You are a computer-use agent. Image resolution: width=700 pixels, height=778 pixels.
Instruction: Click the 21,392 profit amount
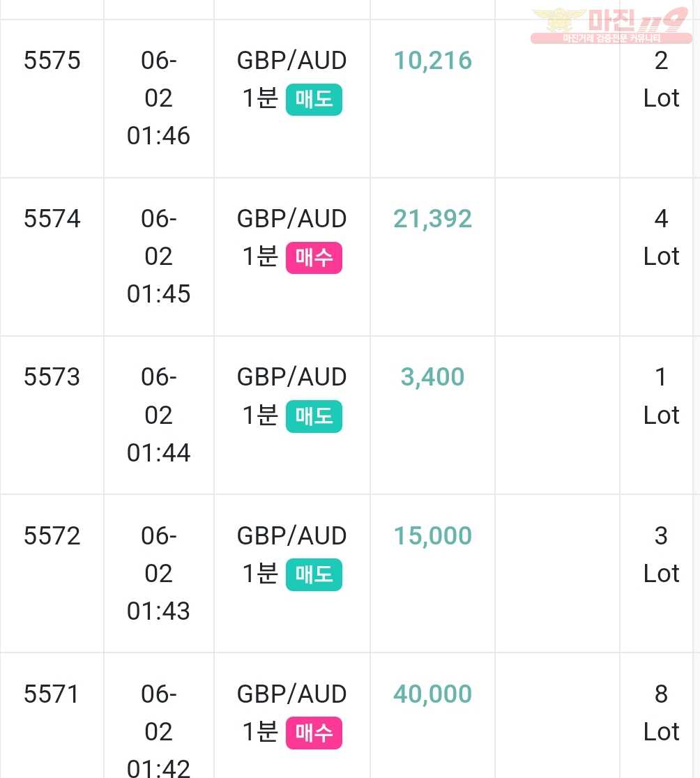[x=432, y=220]
